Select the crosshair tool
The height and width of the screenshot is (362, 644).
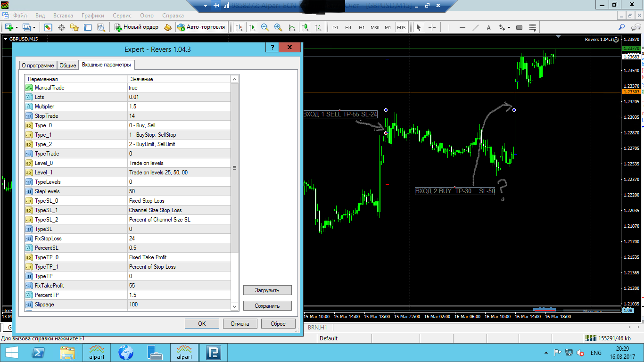tap(431, 27)
